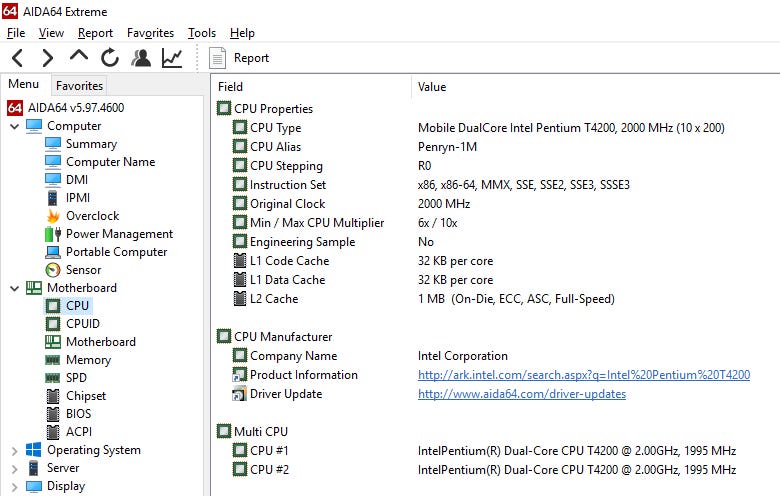Image resolution: width=780 pixels, height=496 pixels.
Task: Expand the Server tree node
Action: [x=14, y=468]
